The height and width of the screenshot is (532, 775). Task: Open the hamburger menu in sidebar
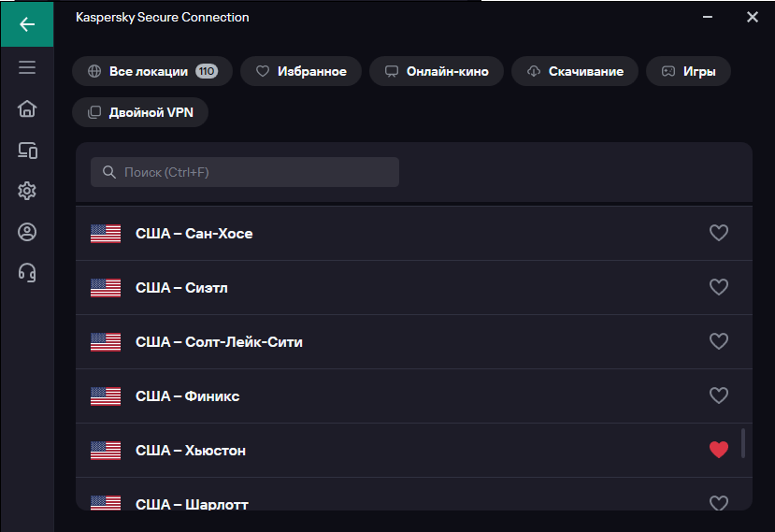click(27, 67)
